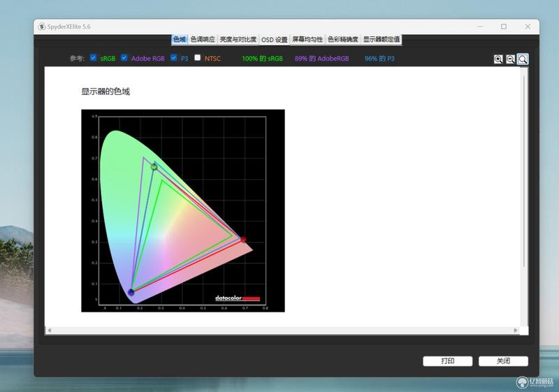Click the fit-to-window magnifier icon
Screen dimensions: 559x392
pos(523,59)
